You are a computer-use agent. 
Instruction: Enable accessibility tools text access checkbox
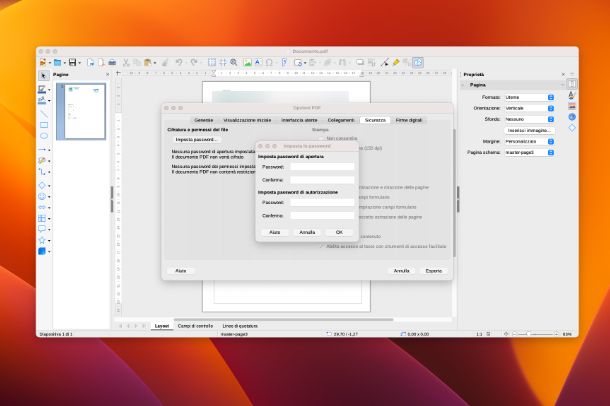[x=322, y=246]
